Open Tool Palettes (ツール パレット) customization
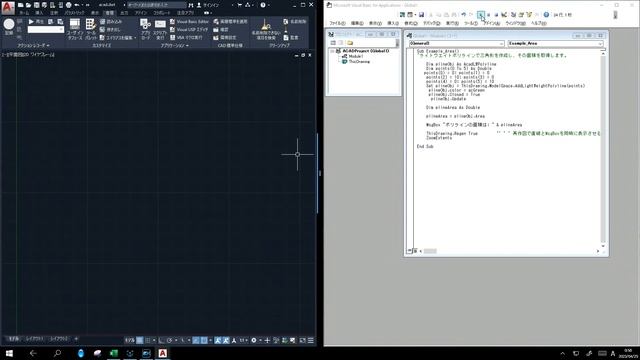This screenshot has width=640, height=360. 91,29
